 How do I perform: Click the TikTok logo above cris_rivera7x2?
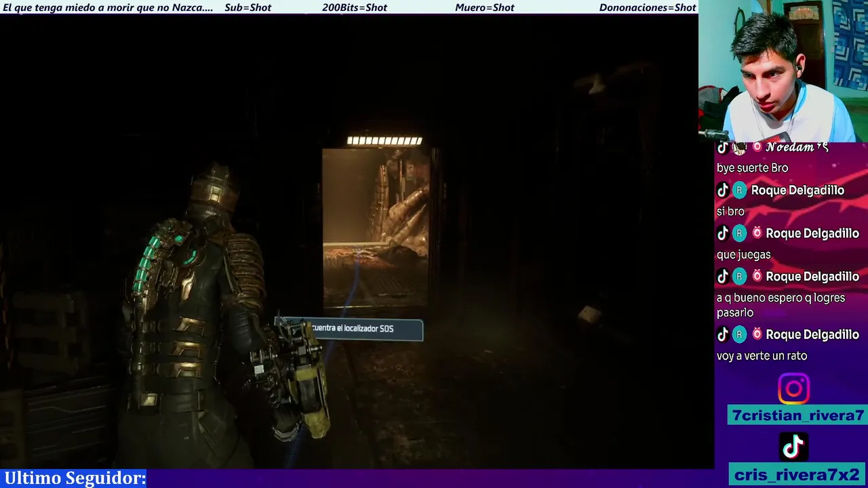coord(793,447)
